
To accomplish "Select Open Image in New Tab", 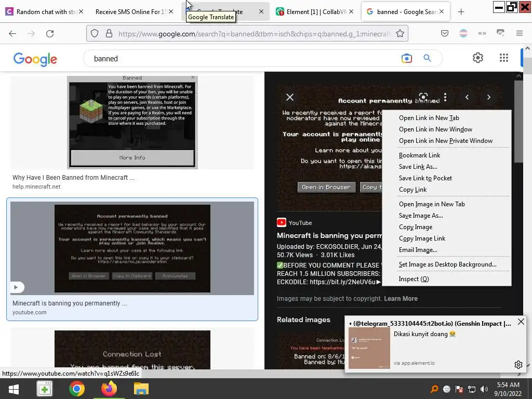I will (x=432, y=204).
